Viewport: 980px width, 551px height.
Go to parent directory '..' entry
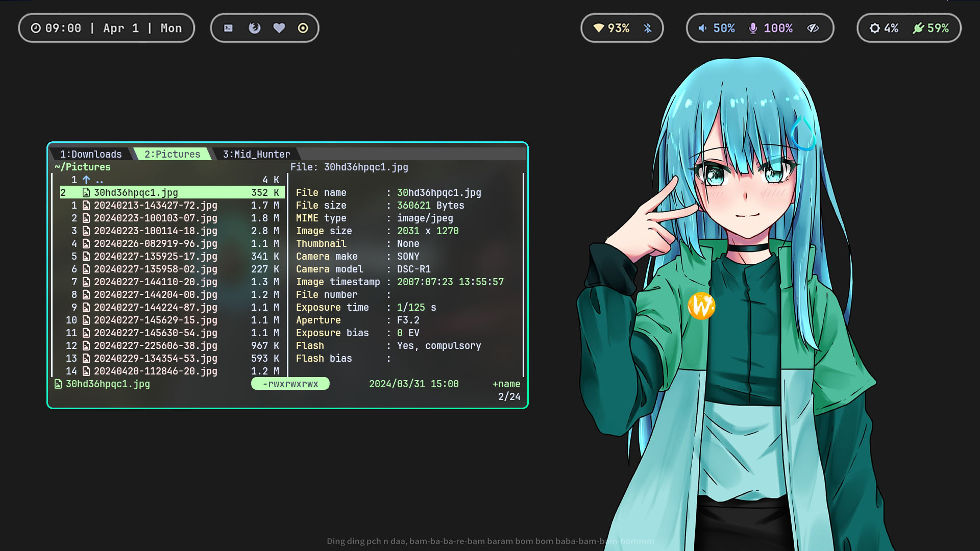point(99,180)
